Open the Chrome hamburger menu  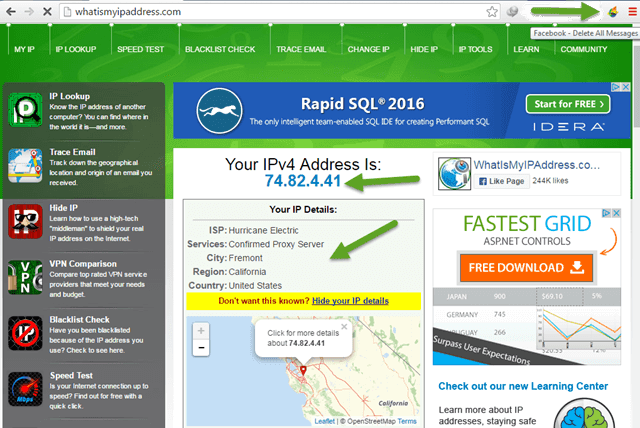632,12
